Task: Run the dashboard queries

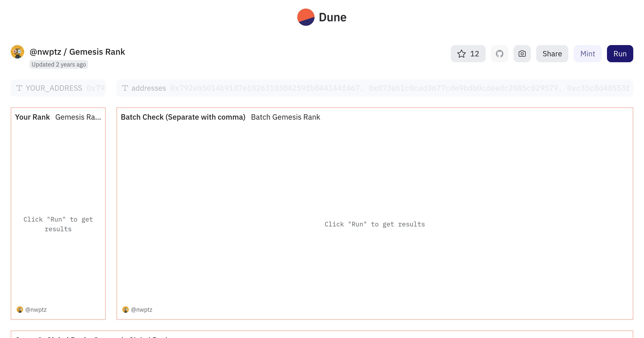Action: tap(620, 54)
